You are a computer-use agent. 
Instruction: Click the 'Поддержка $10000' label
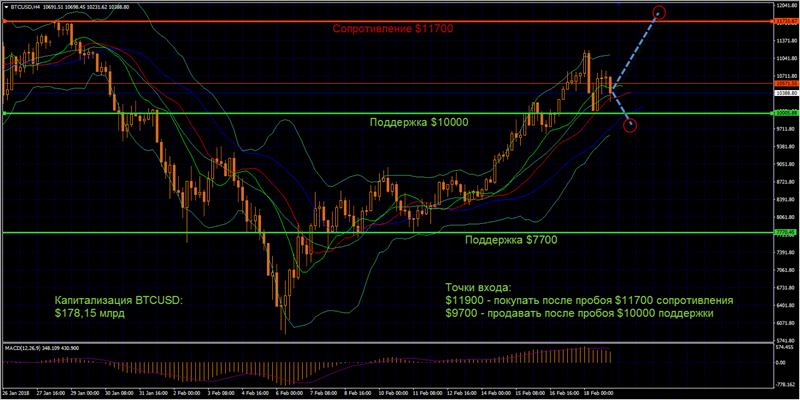click(x=418, y=122)
